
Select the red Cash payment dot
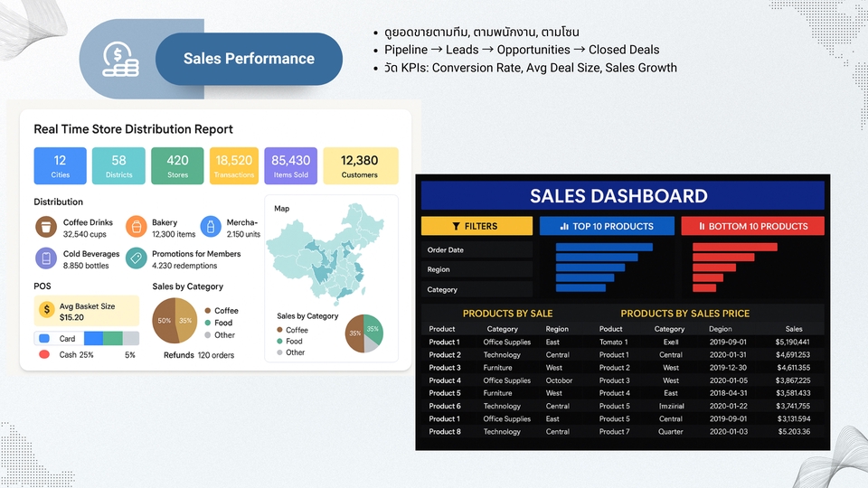(43, 355)
